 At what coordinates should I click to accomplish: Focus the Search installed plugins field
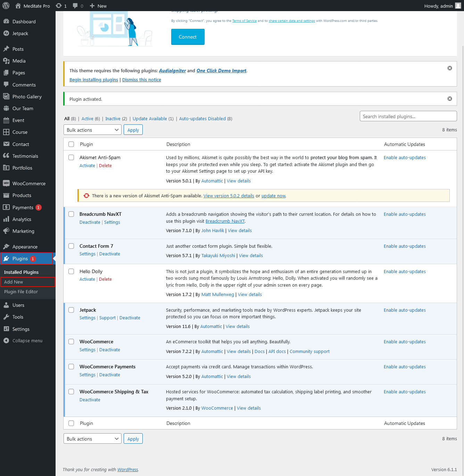(408, 116)
